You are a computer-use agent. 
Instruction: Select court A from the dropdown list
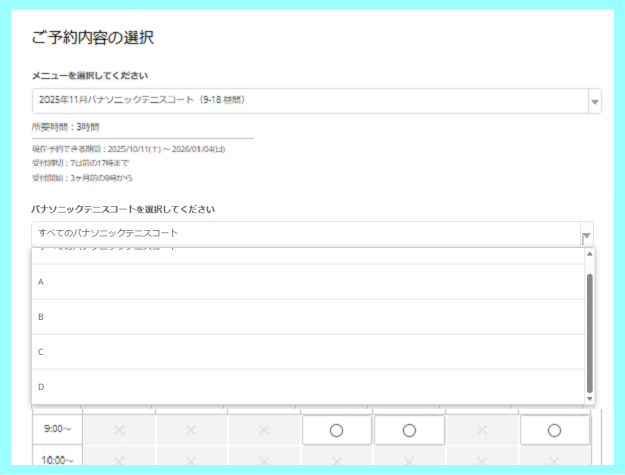[300, 282]
